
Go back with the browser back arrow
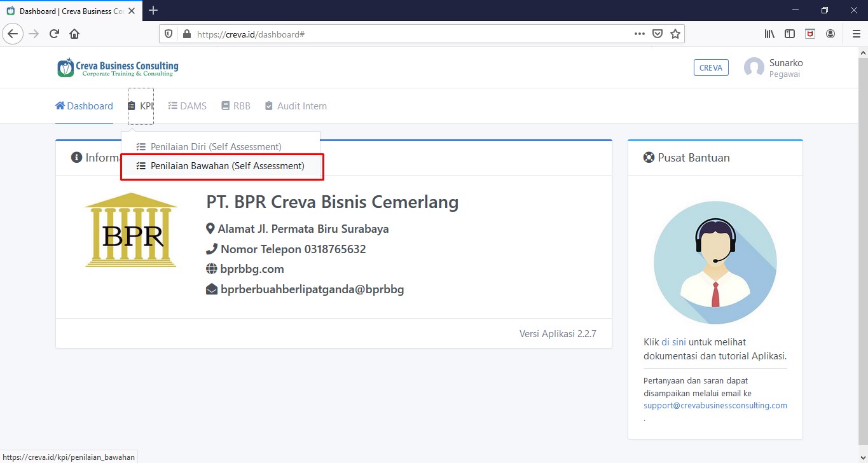coord(13,34)
